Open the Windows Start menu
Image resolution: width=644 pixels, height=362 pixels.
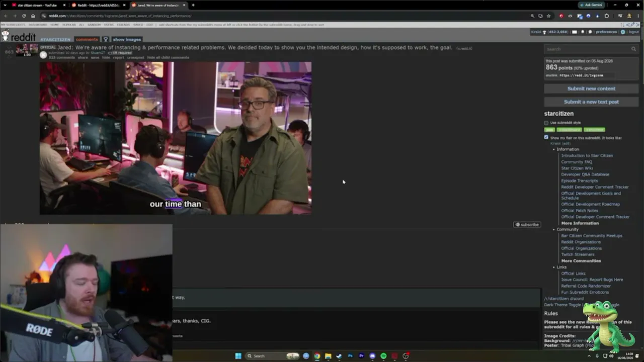[238, 356]
